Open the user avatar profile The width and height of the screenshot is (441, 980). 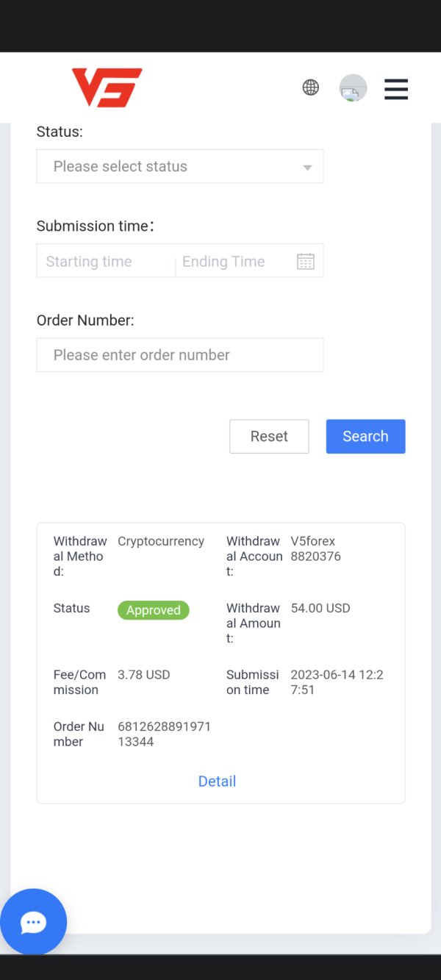[353, 88]
